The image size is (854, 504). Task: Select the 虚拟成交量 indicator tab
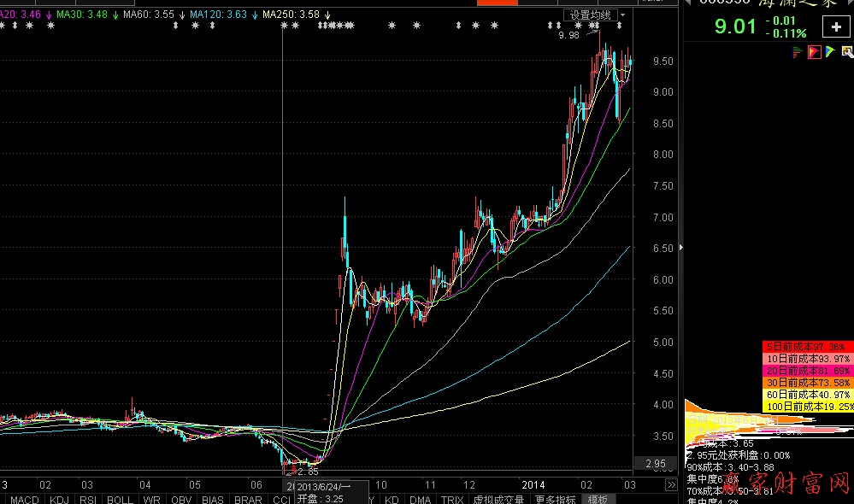point(498,499)
